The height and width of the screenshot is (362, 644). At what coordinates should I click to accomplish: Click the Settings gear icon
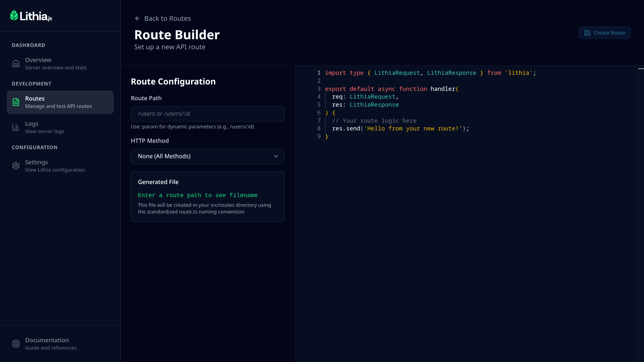tap(16, 166)
